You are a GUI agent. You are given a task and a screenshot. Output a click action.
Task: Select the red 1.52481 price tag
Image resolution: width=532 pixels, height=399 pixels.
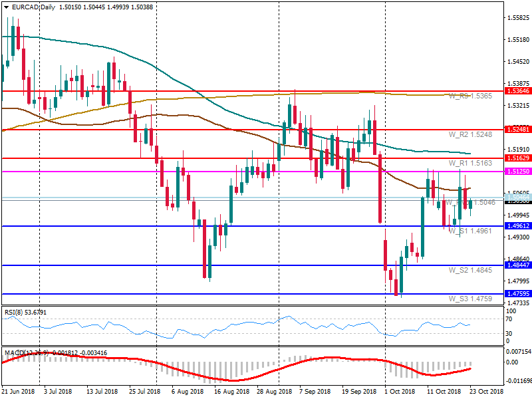(x=517, y=130)
